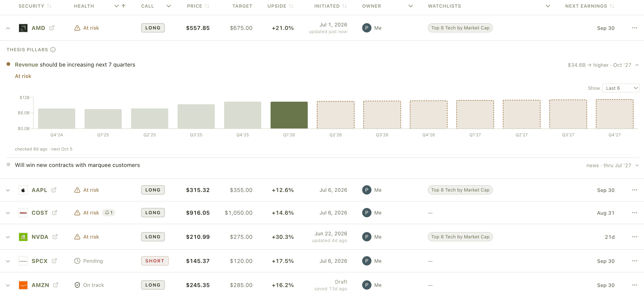Expand the NVDA row
Screen dimensions: 644x294
tap(8, 237)
